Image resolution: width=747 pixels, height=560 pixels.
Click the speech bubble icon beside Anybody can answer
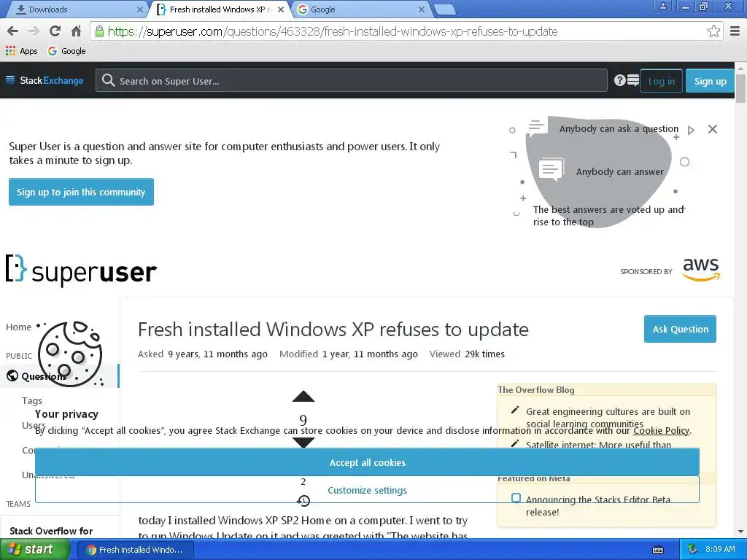click(551, 169)
